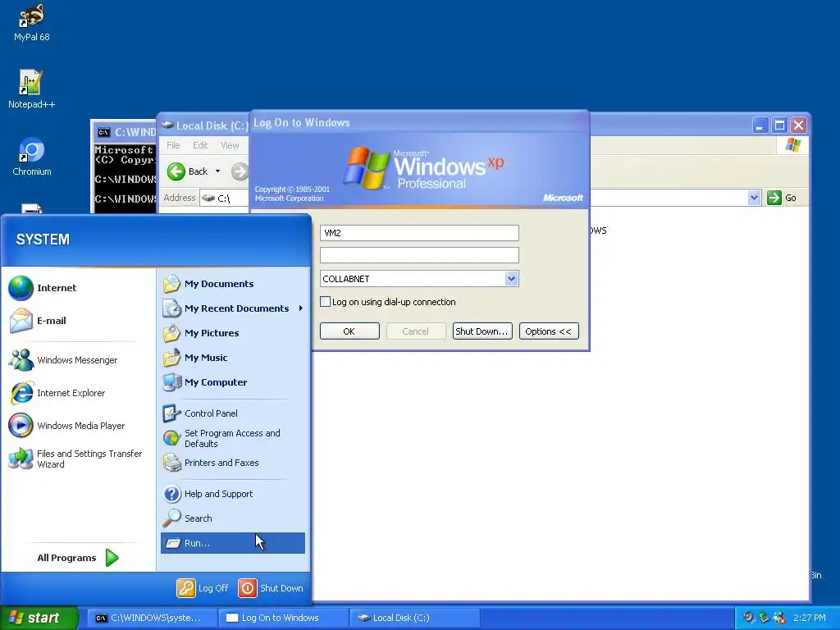This screenshot has height=630, width=840.
Task: Switch to Log On to Windows taskbar item
Action: click(284, 618)
